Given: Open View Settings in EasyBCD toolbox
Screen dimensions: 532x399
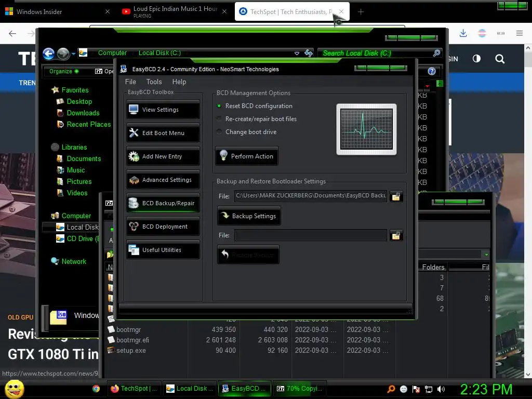Looking at the screenshot, I should [163, 110].
